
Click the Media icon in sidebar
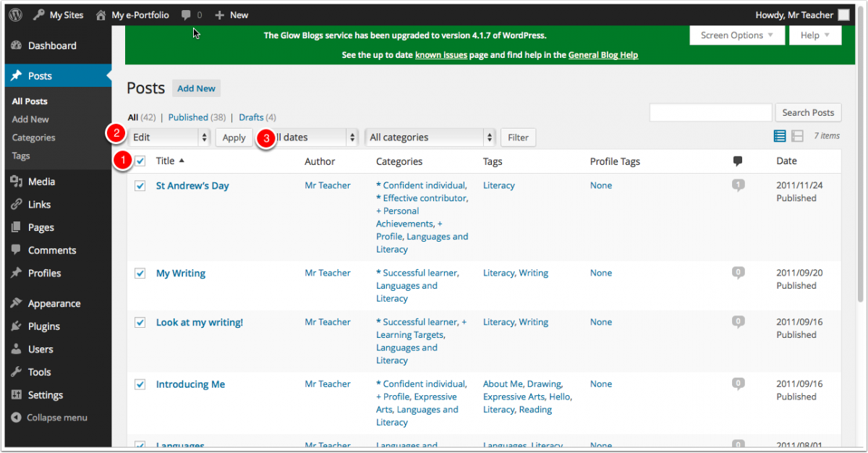coord(16,182)
